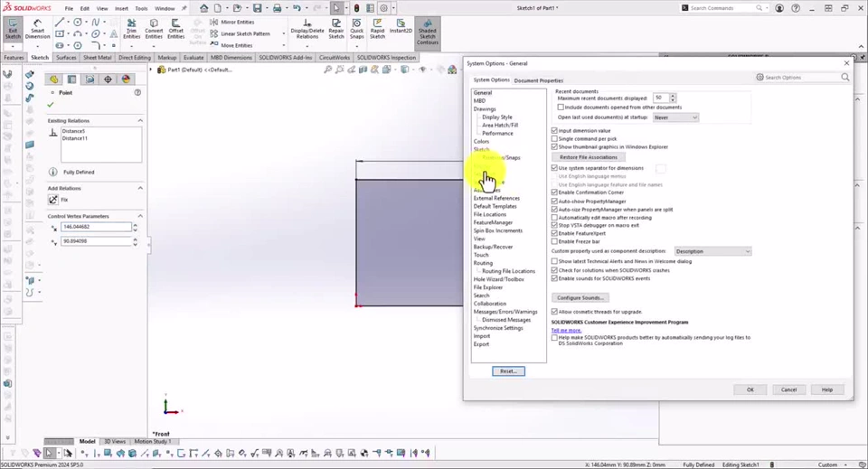The height and width of the screenshot is (469, 868).
Task: Increase X vertex coordinate spinner
Action: pos(135,224)
